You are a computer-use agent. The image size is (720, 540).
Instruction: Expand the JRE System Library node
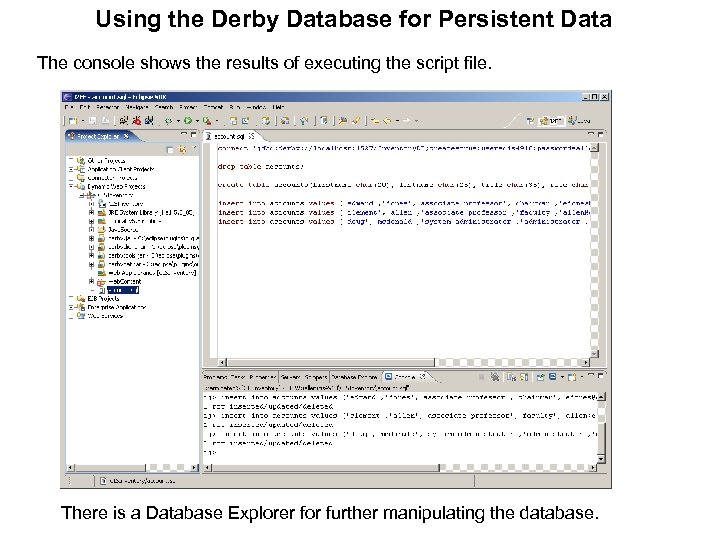[x=91, y=213]
